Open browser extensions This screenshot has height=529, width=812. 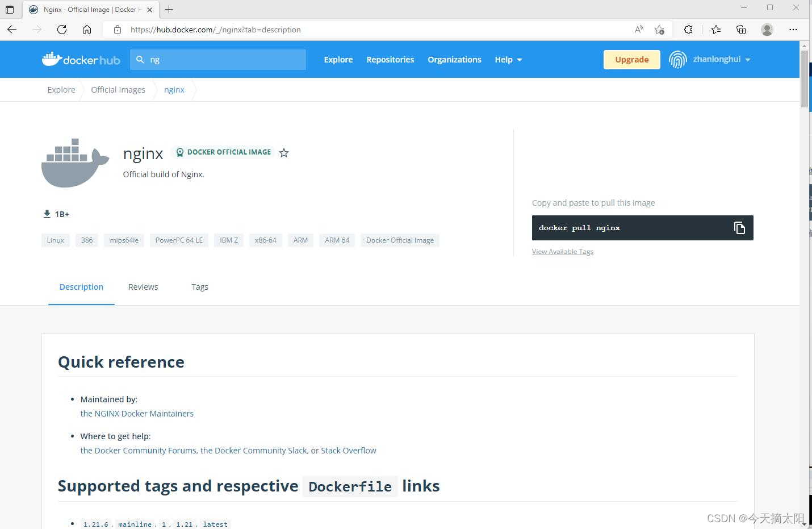click(688, 30)
